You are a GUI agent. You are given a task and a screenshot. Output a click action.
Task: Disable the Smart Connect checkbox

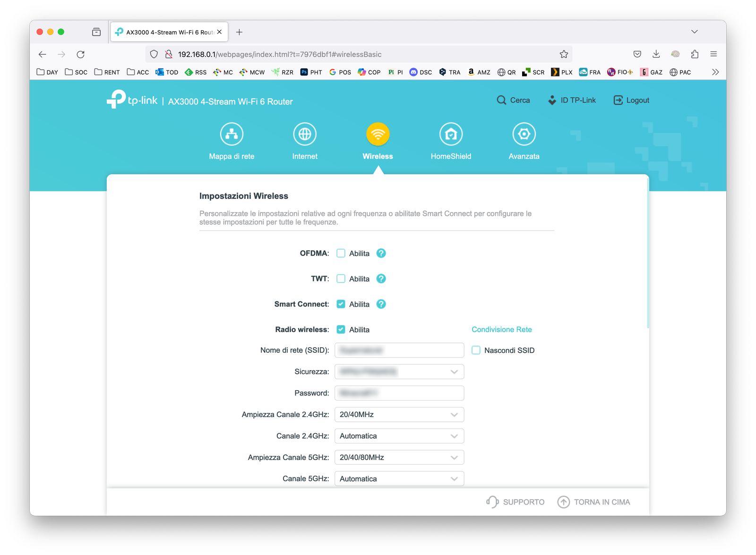click(x=341, y=304)
